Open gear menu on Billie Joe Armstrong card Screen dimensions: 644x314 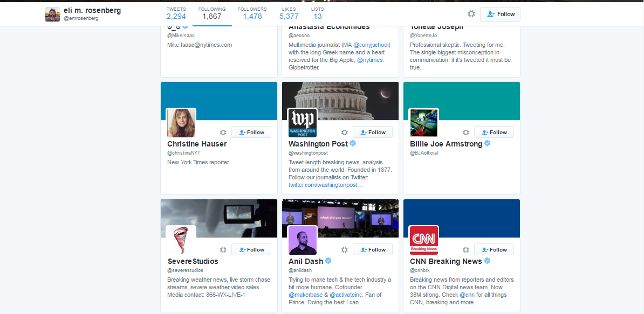[466, 132]
